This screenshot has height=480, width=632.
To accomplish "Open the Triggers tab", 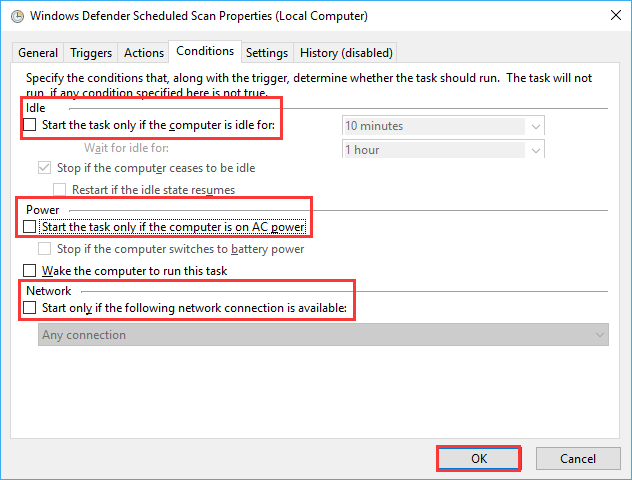I will pyautogui.click(x=91, y=53).
